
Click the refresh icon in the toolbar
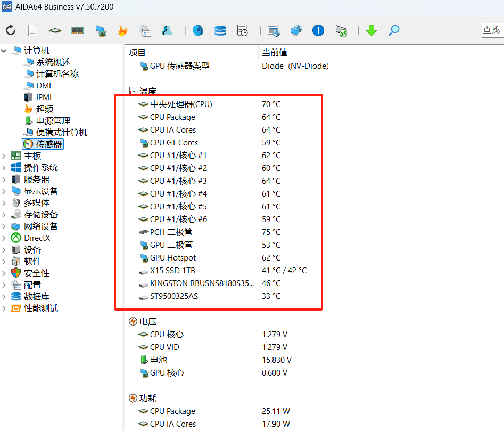point(11,30)
